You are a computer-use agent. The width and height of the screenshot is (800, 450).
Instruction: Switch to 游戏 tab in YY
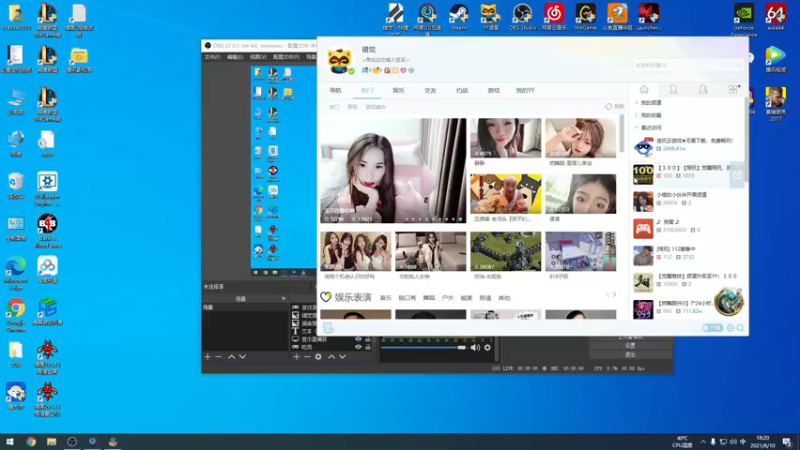(x=493, y=90)
